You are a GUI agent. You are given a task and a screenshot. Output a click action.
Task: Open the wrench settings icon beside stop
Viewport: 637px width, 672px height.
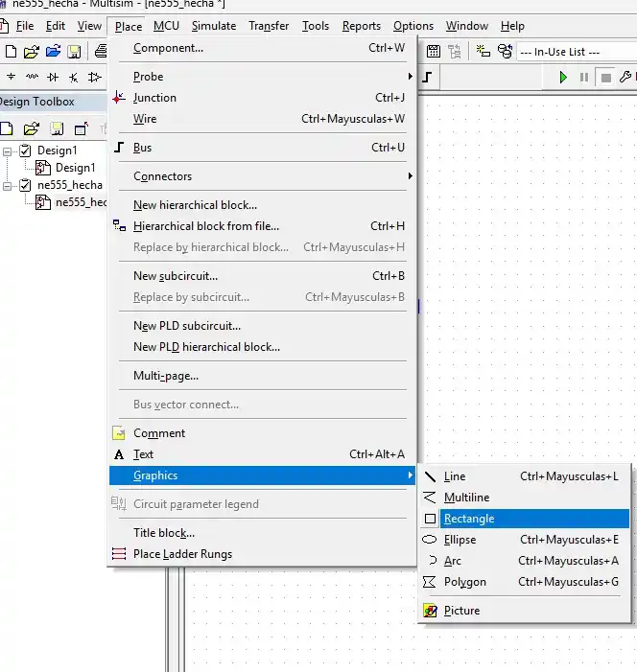click(x=625, y=77)
